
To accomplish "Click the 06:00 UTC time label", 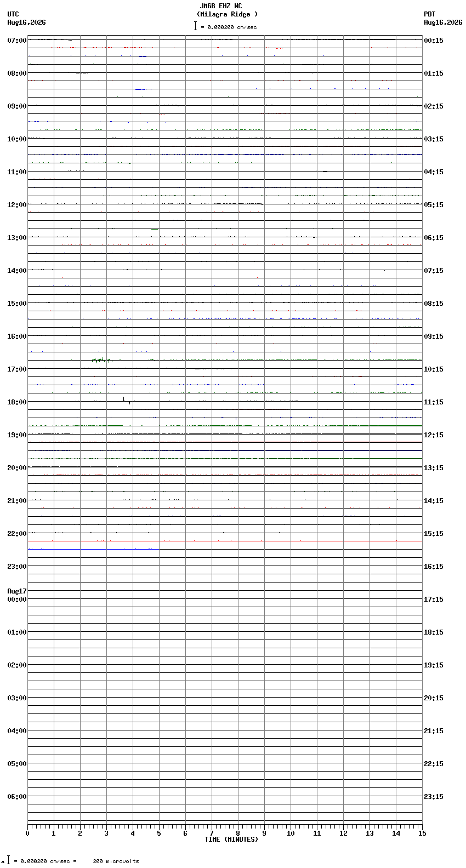I will (17, 797).
